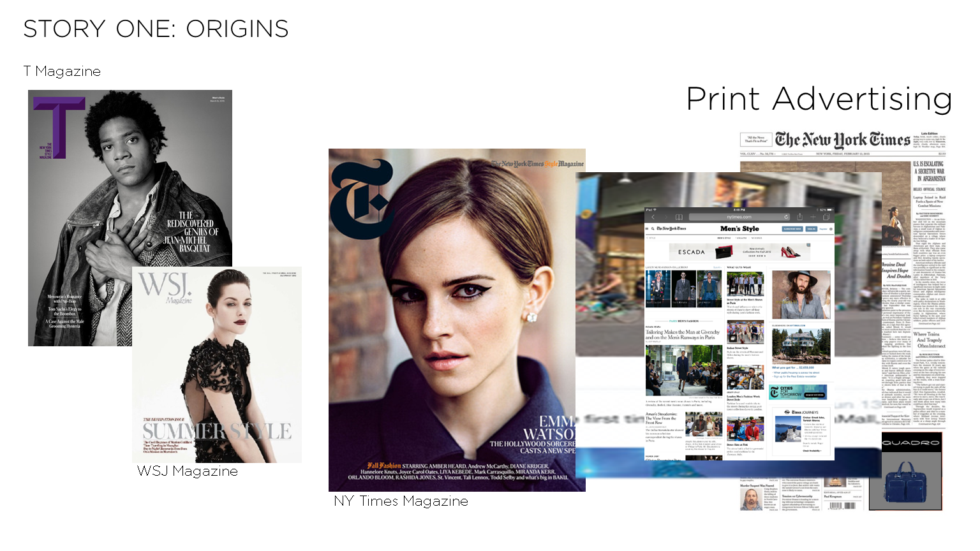Tap the nytimes.com address bar
This screenshot has height=551, width=980.
[739, 217]
